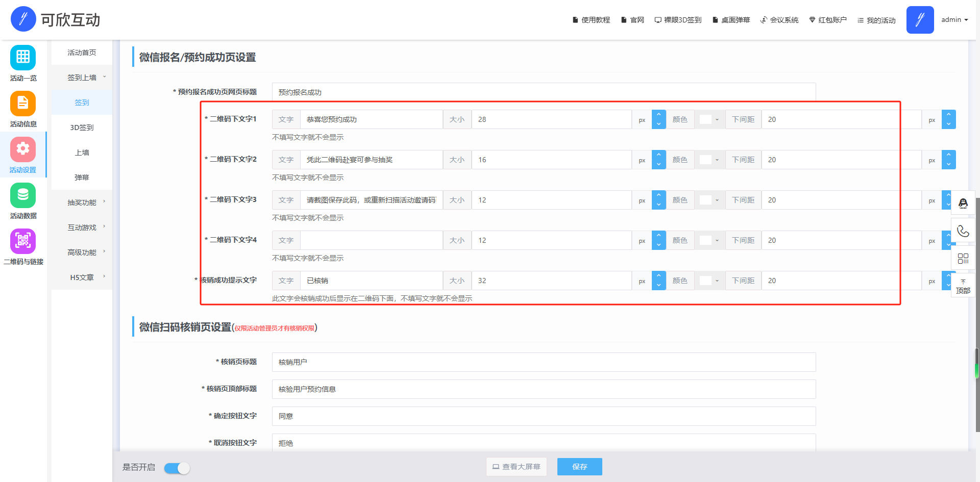980x482 pixels.
Task: Edit 取消按钮文字 input field
Action: [x=544, y=443]
